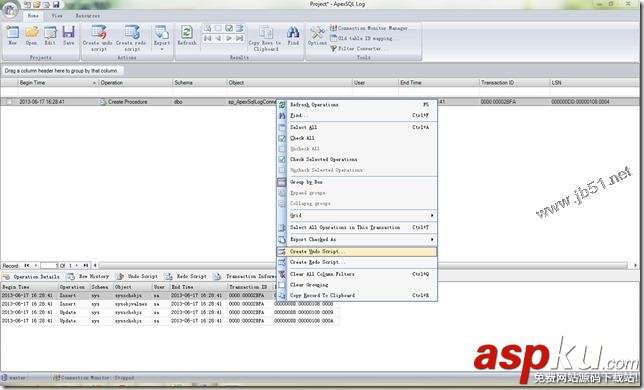
Task: Click the Transaction ID header in the top grid
Action: coord(514,83)
